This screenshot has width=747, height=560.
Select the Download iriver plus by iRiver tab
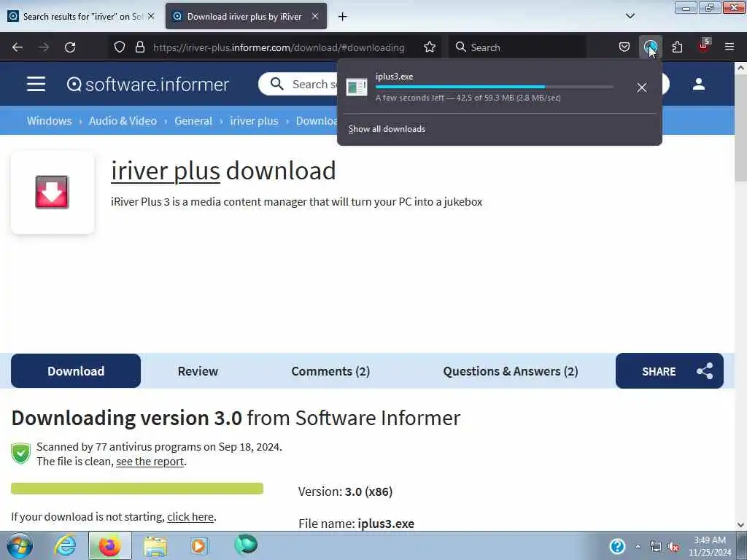tap(244, 17)
